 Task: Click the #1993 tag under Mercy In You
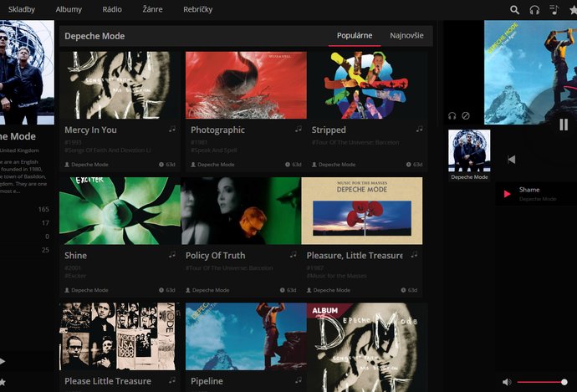[73, 142]
